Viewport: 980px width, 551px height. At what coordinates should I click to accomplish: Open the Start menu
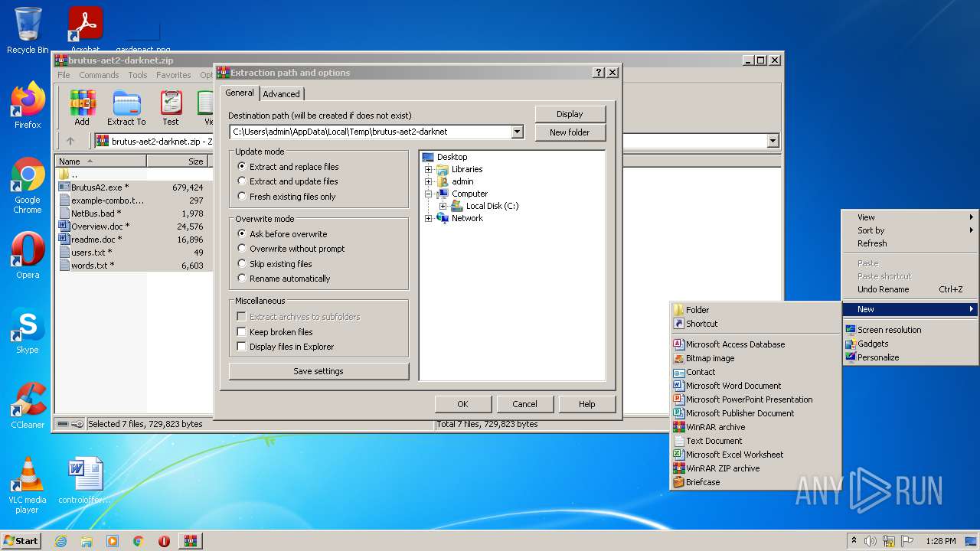point(21,541)
